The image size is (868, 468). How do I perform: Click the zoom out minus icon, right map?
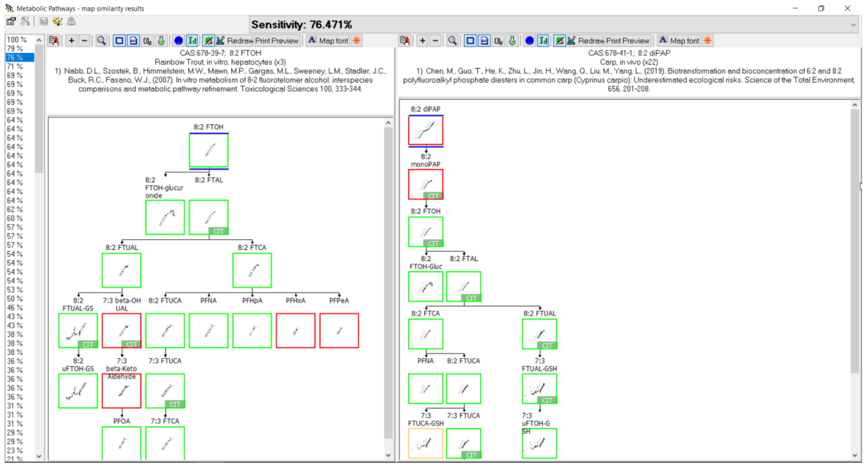coord(436,41)
